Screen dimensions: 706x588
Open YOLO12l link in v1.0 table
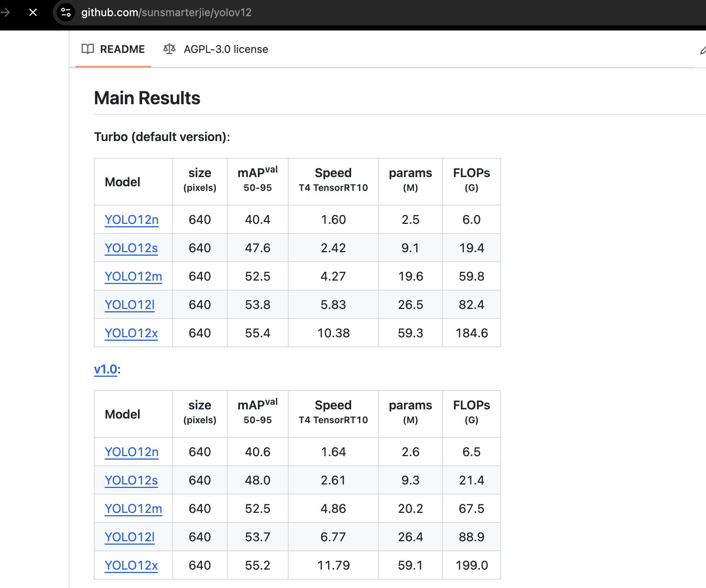(x=130, y=537)
